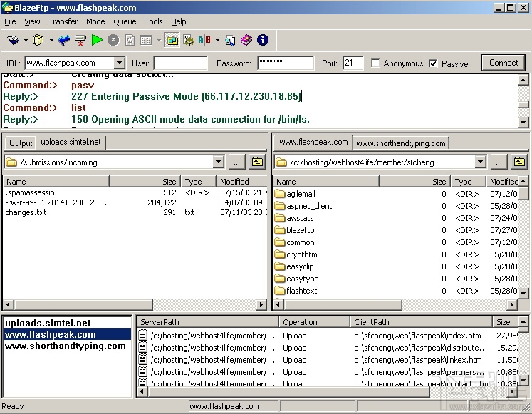This screenshot has height=414, width=532.
Task: Click the green start transfer arrow icon
Action: (97, 41)
